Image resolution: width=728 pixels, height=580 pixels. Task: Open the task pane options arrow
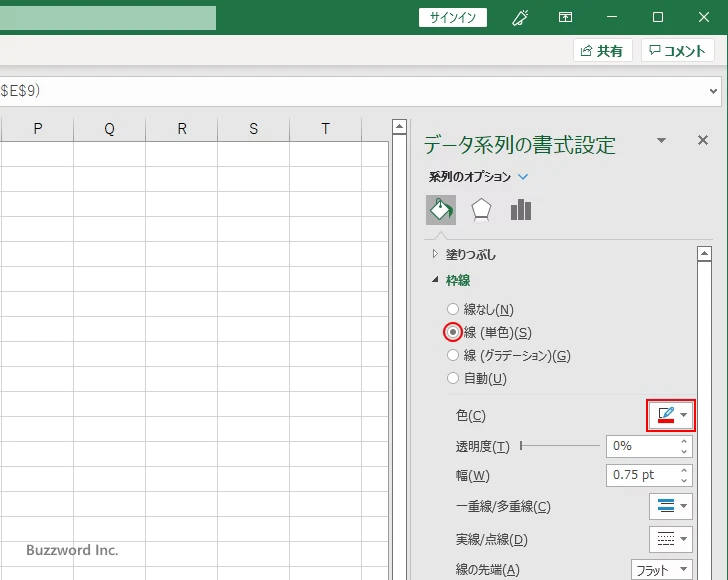click(x=661, y=140)
